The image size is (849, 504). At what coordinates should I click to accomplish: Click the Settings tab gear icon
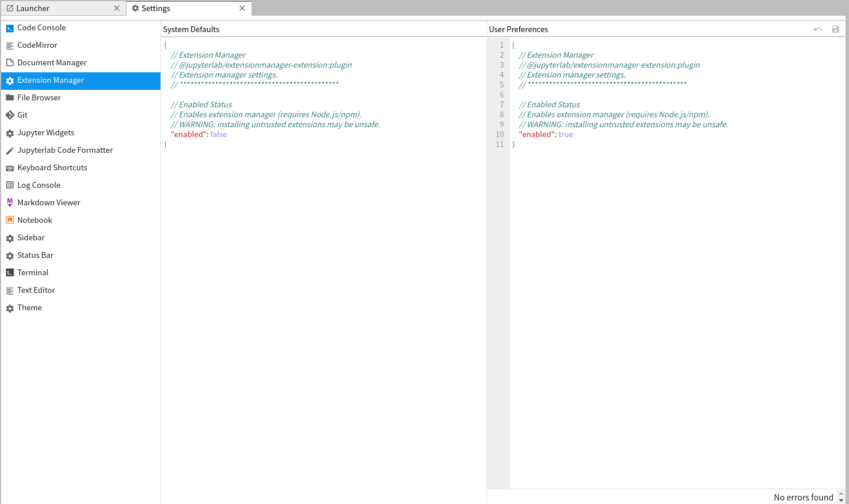(x=135, y=8)
